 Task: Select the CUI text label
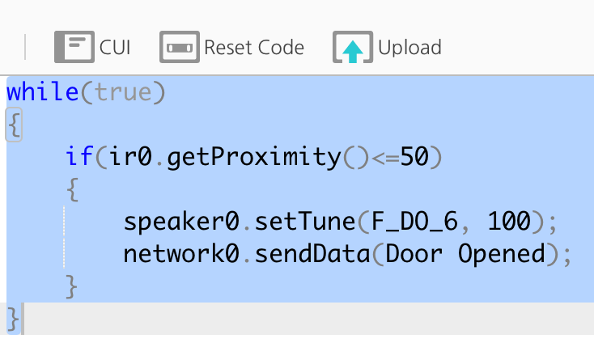pyautogui.click(x=115, y=48)
